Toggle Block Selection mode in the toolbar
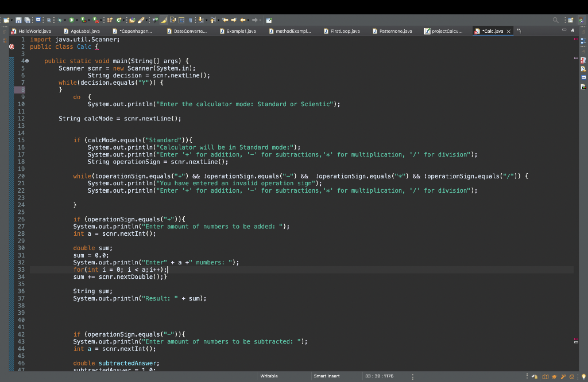 [181, 20]
